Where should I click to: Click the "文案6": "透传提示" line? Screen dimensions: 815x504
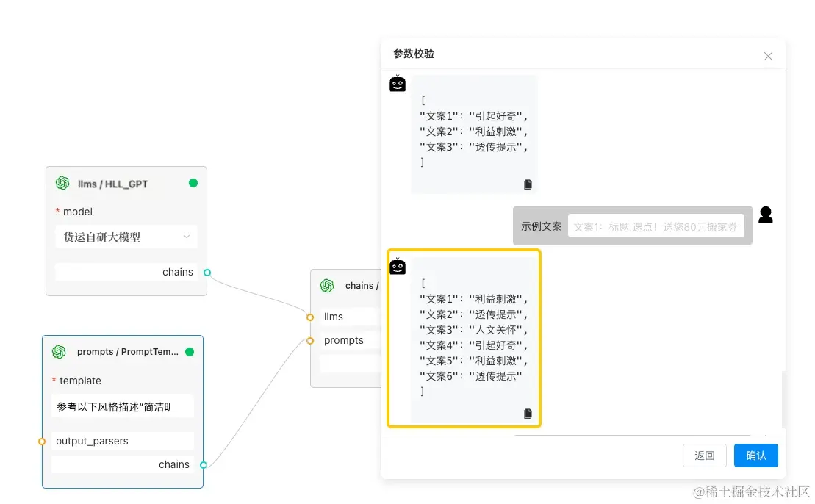(x=471, y=376)
